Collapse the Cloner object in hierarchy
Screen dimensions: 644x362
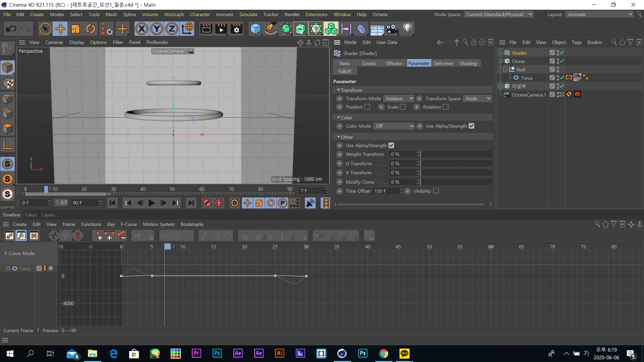pyautogui.click(x=500, y=61)
